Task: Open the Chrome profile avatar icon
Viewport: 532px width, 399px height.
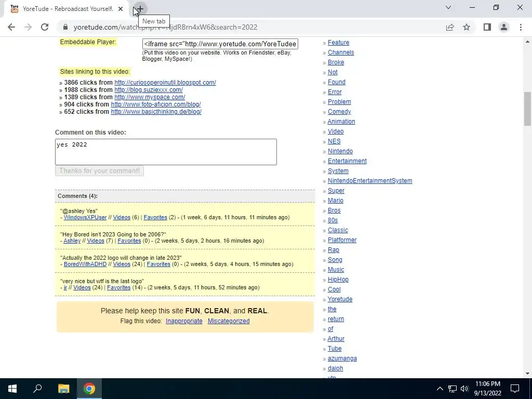Action: [504, 27]
